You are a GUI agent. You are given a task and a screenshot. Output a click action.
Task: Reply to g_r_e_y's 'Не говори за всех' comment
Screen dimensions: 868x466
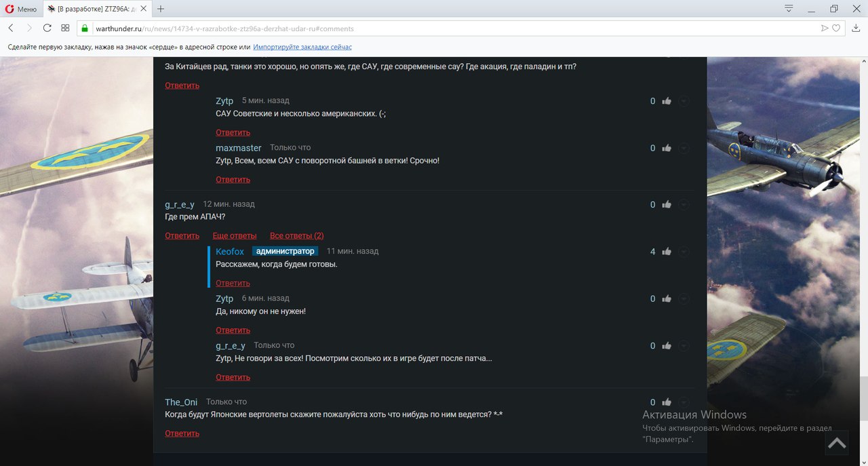(233, 377)
